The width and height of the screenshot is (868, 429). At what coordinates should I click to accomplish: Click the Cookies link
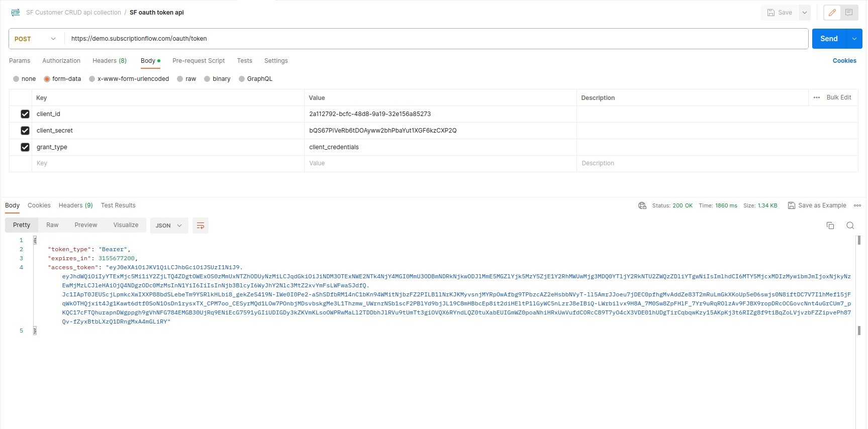click(x=844, y=61)
